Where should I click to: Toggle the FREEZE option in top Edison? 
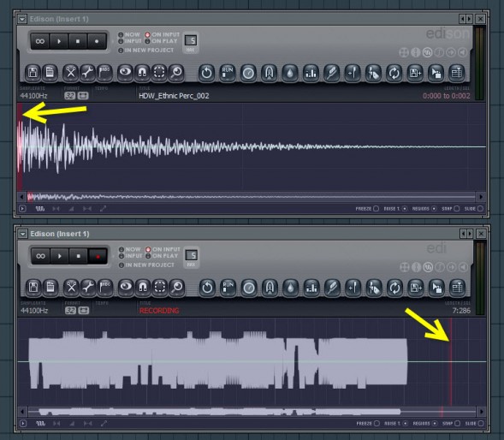367,208
